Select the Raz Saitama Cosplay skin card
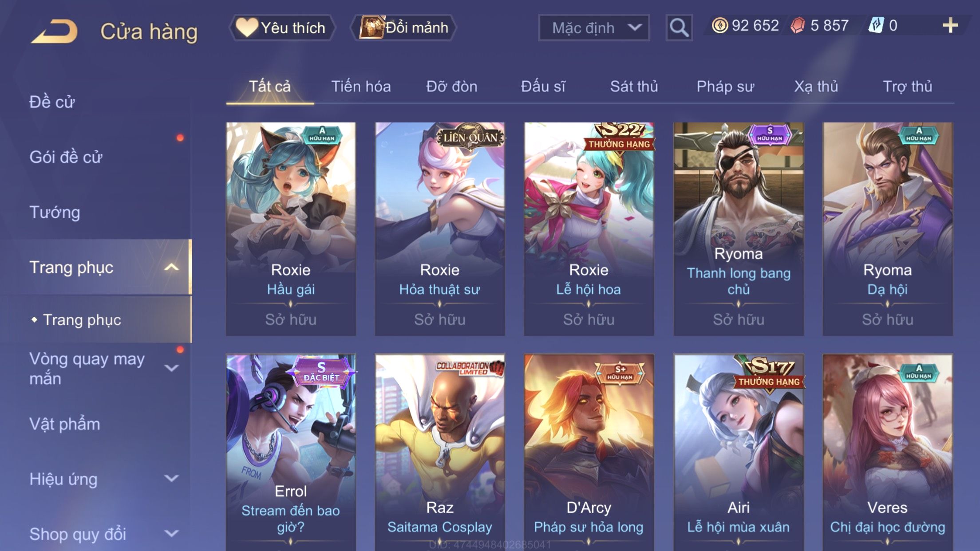The image size is (980, 551). coord(440,452)
